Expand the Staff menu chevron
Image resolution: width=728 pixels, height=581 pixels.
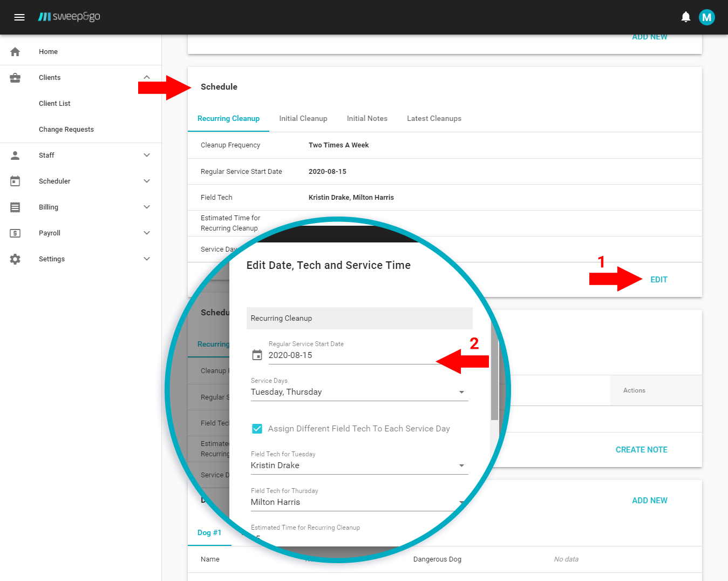[x=147, y=155]
